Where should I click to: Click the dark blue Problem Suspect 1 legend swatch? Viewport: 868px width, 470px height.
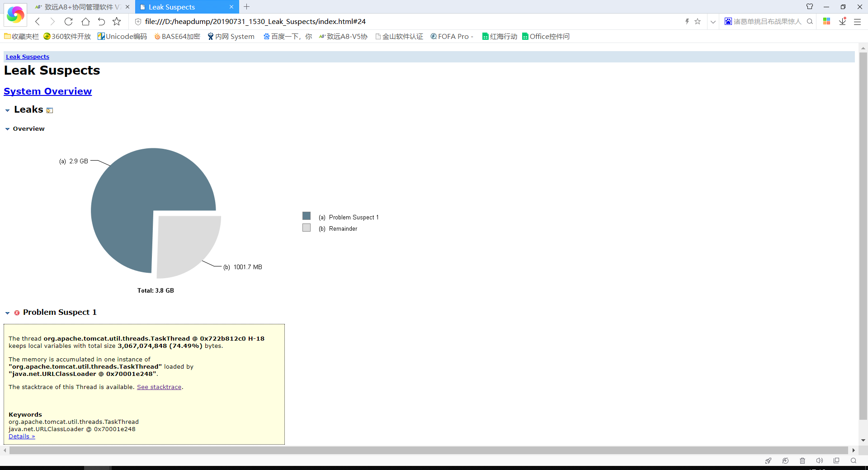[307, 216]
